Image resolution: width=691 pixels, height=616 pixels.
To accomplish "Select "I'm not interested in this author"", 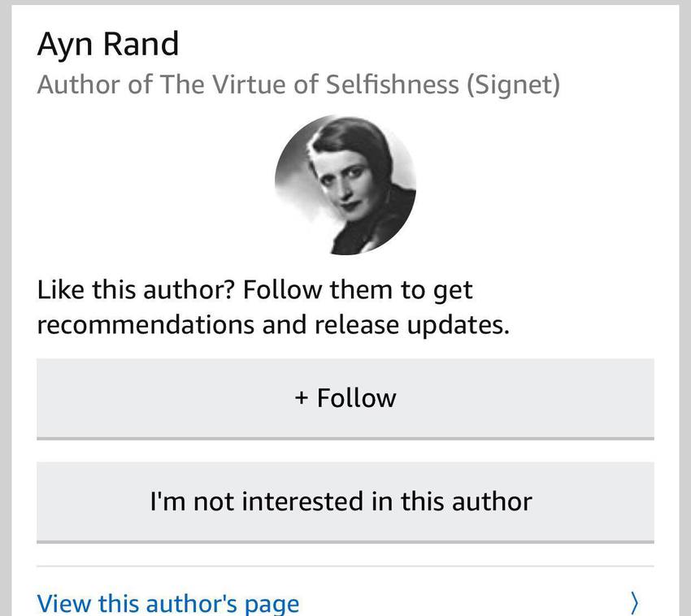I will [x=345, y=501].
